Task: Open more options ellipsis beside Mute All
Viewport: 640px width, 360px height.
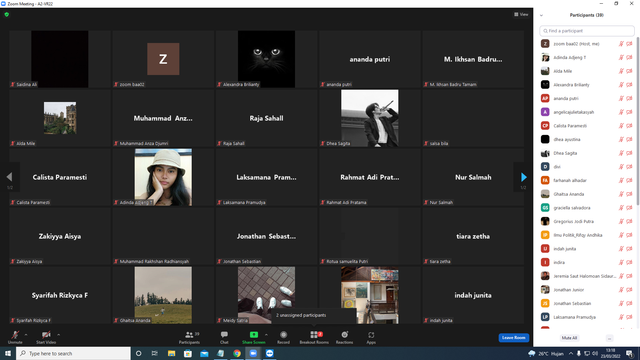Action: point(609,338)
